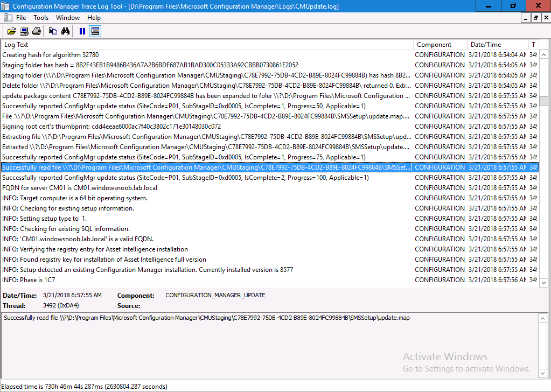Click the 6:57:56 AM date cell
551x392 pixels.
coord(497,279)
